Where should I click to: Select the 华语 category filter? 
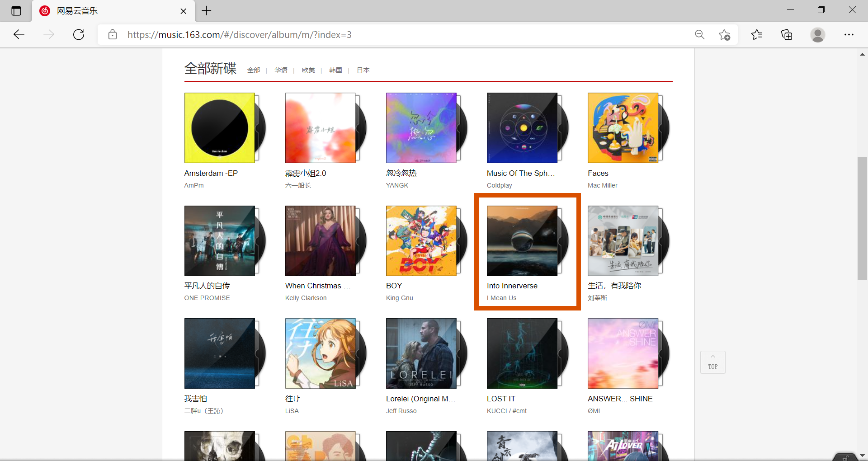click(281, 70)
